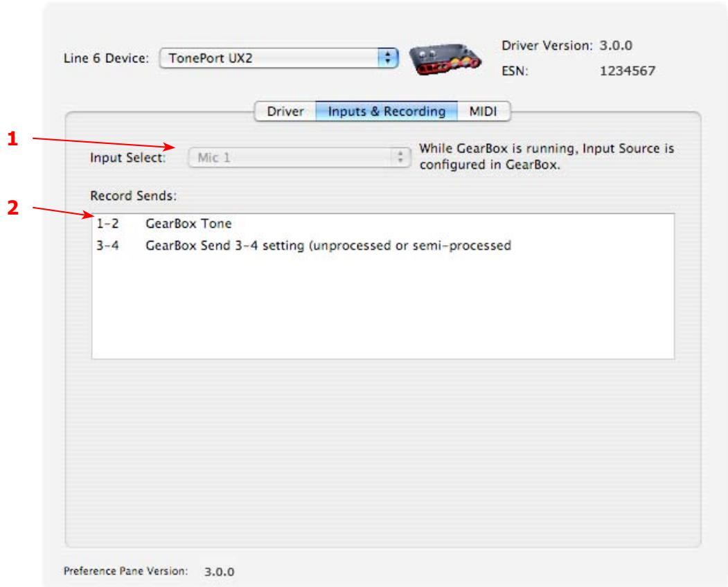Click the ESN value 1234567
The height and width of the screenshot is (587, 728).
(x=628, y=71)
